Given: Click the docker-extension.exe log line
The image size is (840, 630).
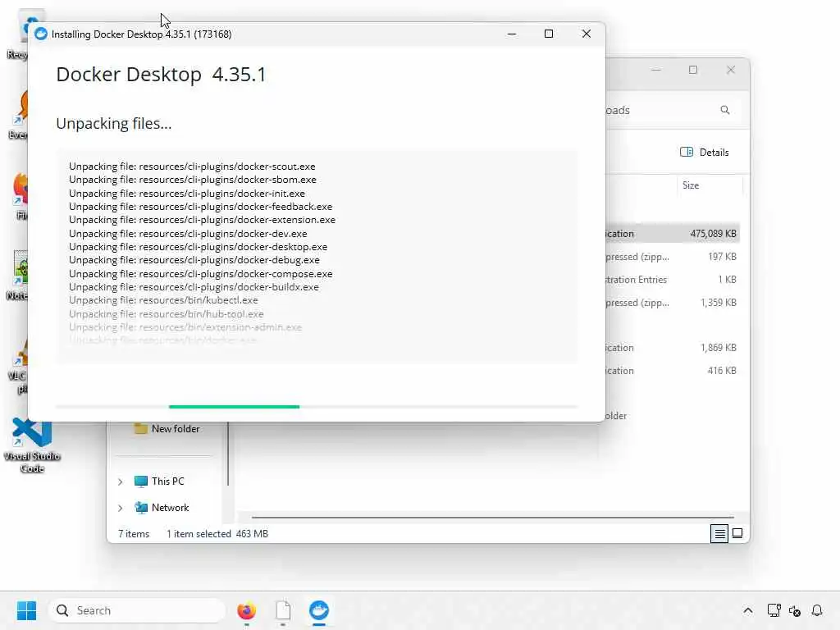Looking at the screenshot, I should pyautogui.click(x=202, y=220).
